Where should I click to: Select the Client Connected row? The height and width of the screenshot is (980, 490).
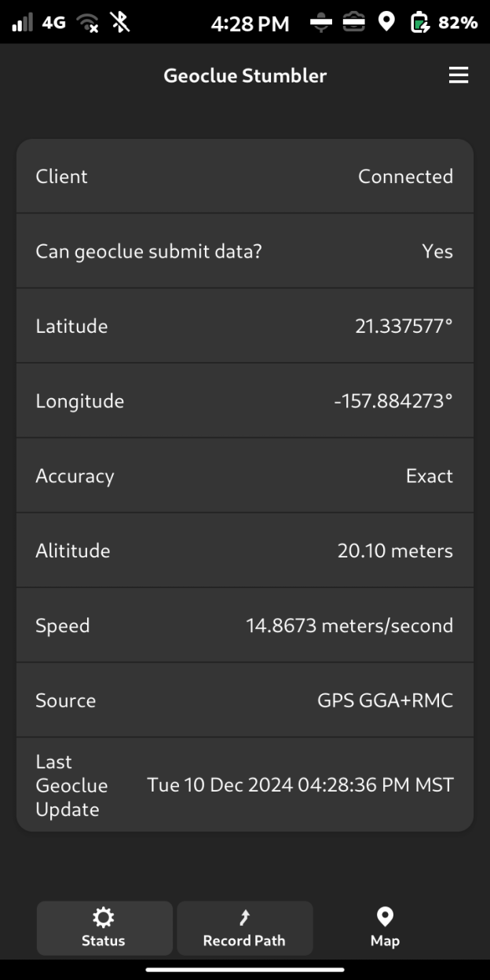point(245,177)
